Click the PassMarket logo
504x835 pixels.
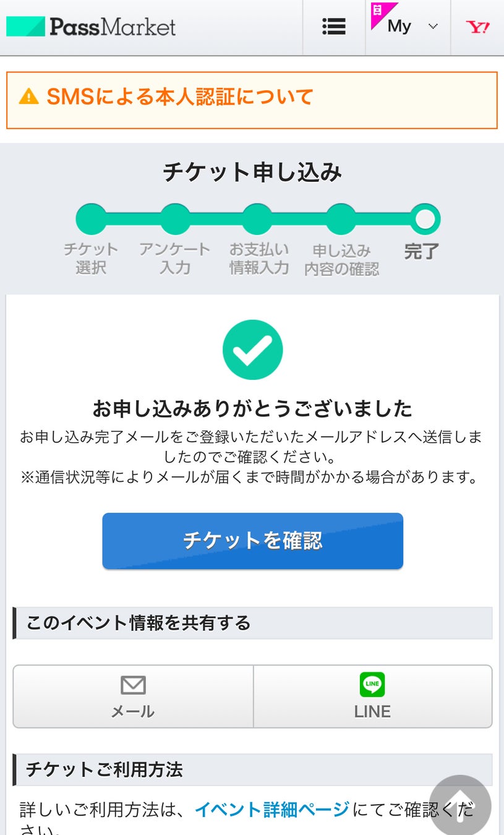91,27
